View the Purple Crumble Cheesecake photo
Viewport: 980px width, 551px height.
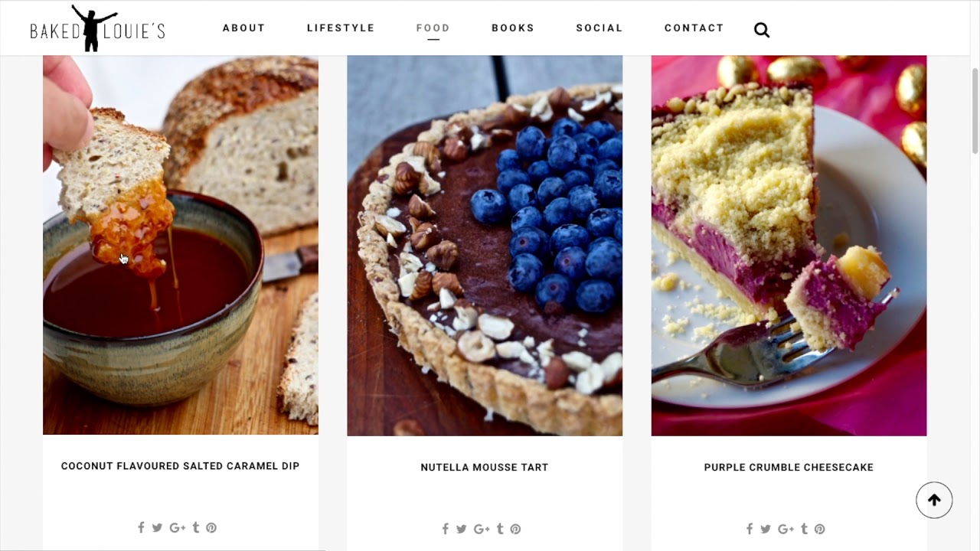tap(789, 246)
